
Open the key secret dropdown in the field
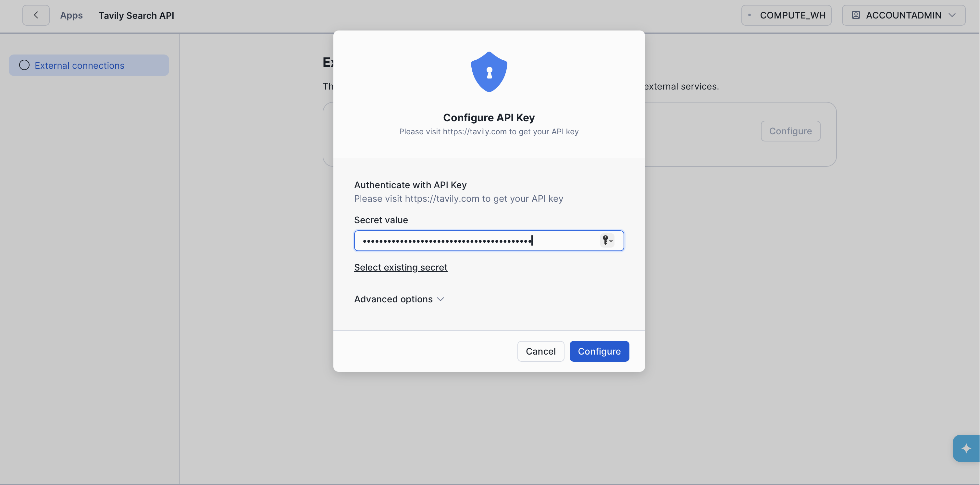coord(607,240)
